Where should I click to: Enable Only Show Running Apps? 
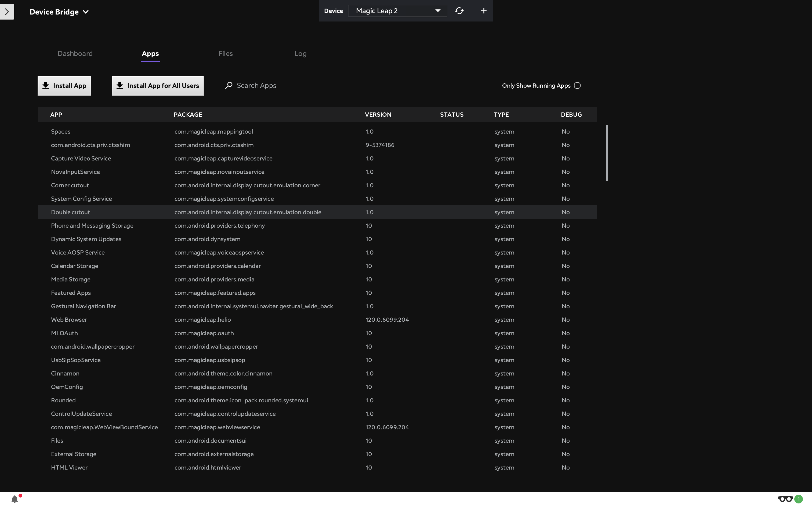(x=577, y=86)
